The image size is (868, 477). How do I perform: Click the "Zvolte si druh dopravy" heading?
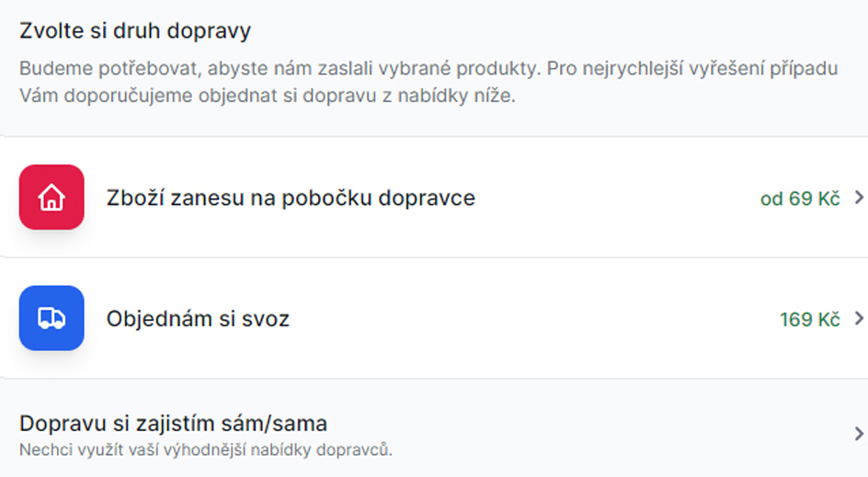pyautogui.click(x=135, y=31)
